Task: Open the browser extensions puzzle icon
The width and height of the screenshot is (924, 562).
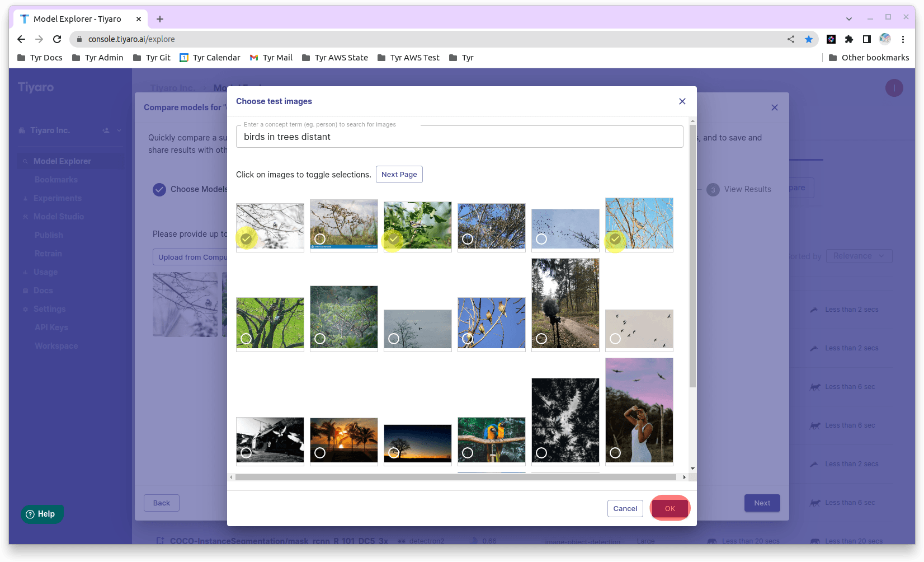Action: 849,39
